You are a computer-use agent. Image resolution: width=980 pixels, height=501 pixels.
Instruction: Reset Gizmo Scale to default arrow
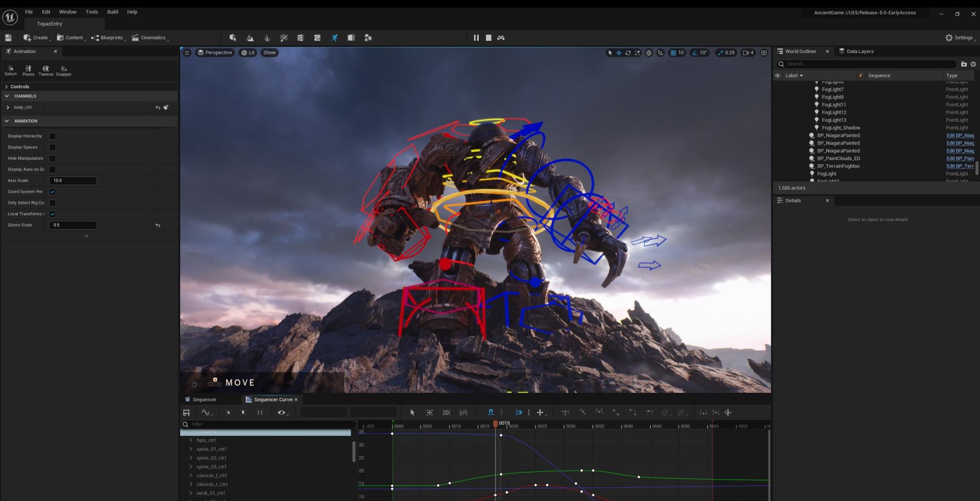click(x=158, y=225)
